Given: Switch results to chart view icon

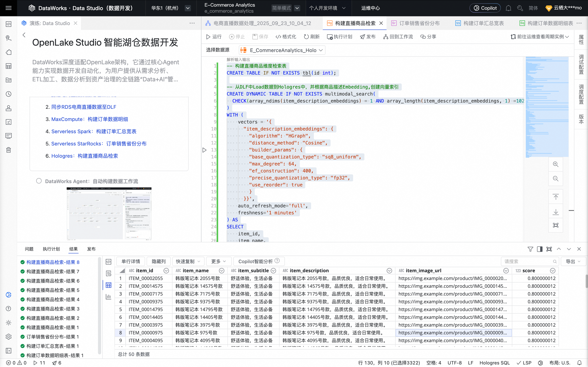Looking at the screenshot, I should pyautogui.click(x=108, y=297).
